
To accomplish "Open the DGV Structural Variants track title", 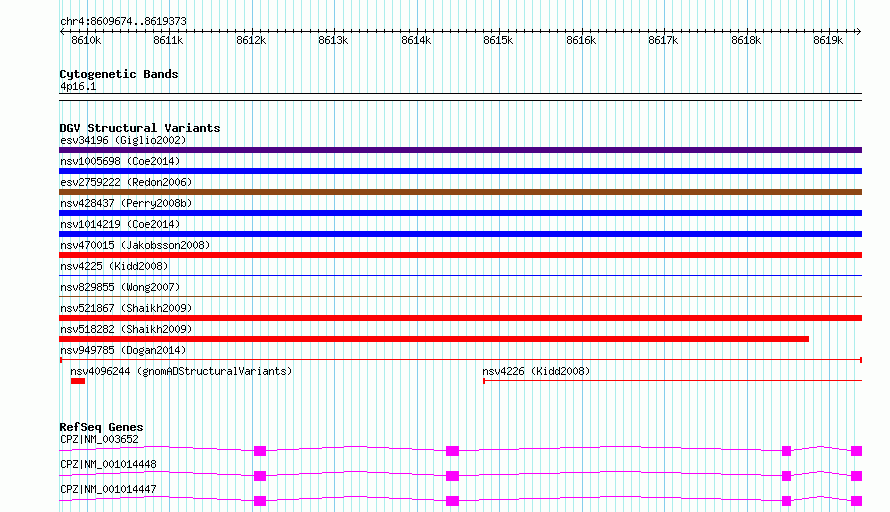I will [140, 128].
